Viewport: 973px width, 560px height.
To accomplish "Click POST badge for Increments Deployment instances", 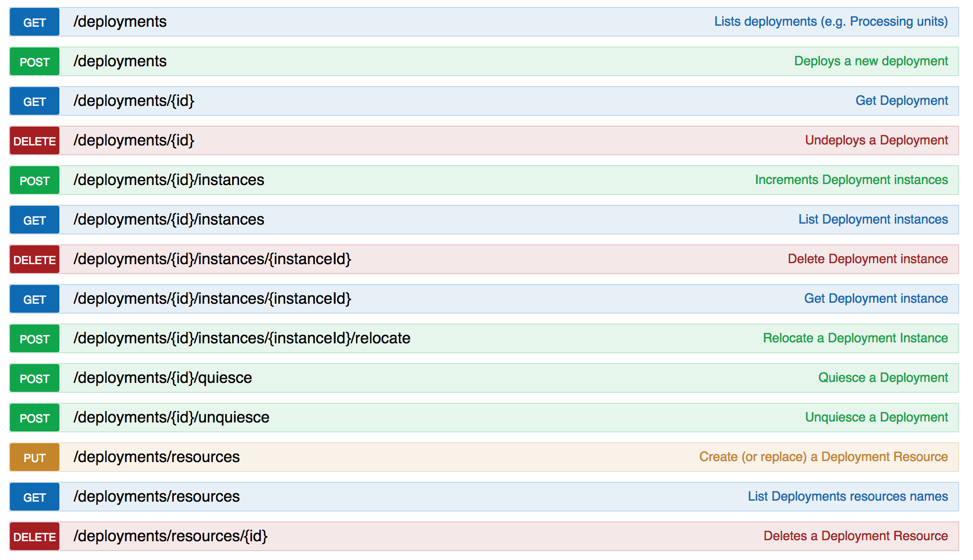I will pyautogui.click(x=35, y=180).
